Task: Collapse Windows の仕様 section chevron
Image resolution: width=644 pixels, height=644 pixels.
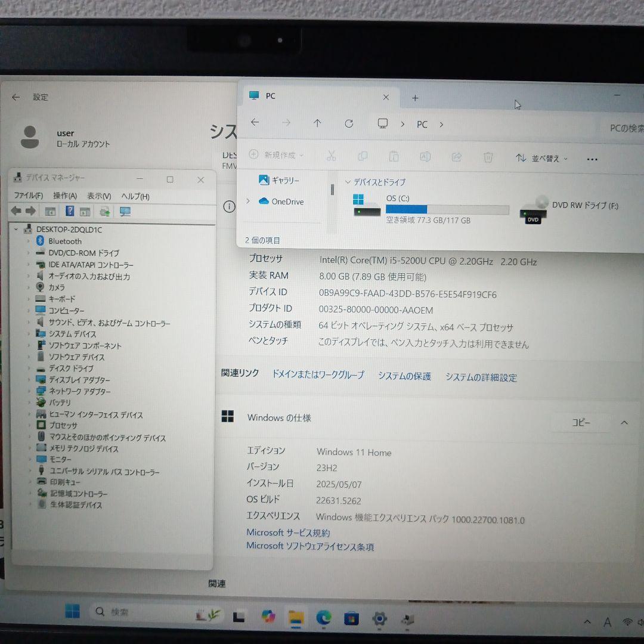Action: (624, 422)
